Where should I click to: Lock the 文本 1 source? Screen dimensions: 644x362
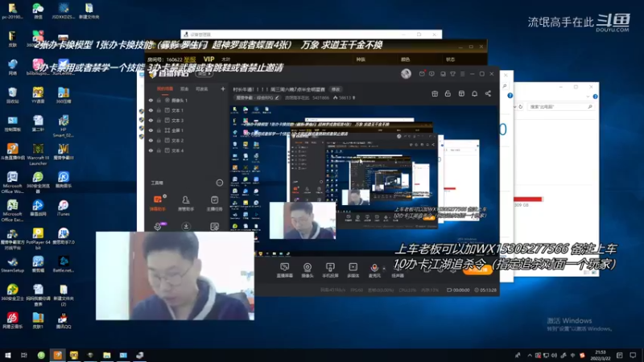click(159, 110)
